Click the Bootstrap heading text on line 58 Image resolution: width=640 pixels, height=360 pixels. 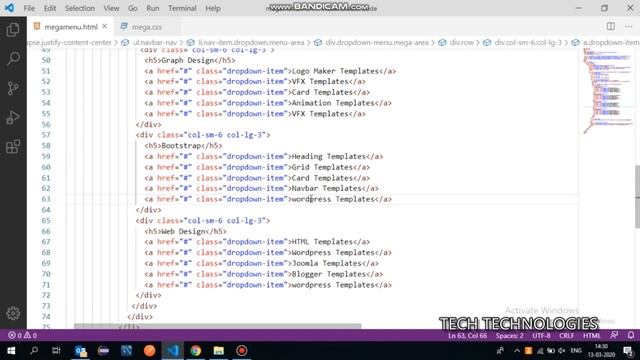[x=181, y=146]
